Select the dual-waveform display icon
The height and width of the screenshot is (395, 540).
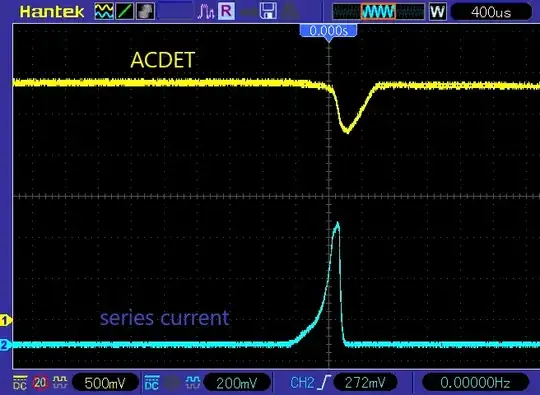click(104, 11)
